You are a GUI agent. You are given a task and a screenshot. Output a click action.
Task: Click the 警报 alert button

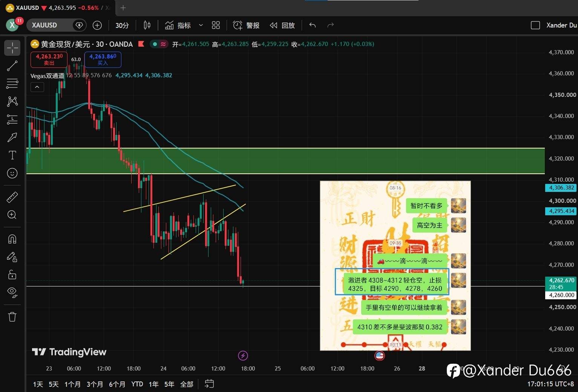[246, 25]
